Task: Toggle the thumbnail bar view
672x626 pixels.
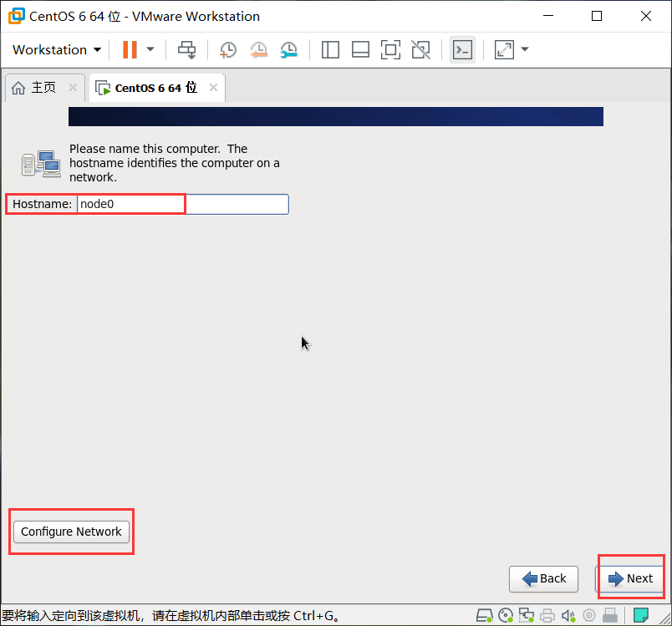Action: click(x=360, y=49)
